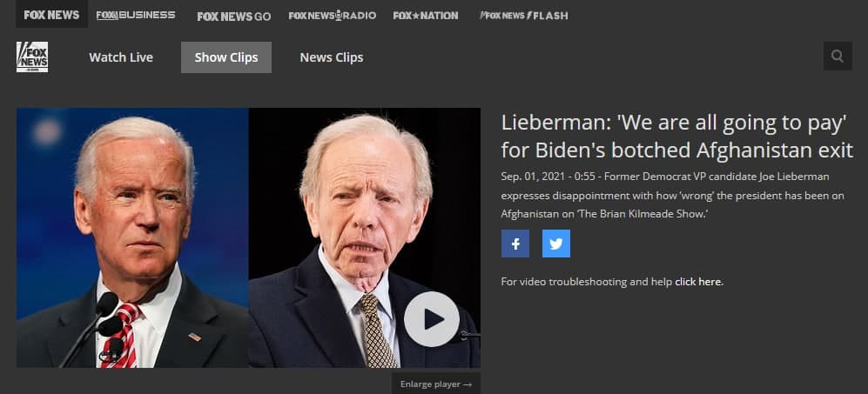Play the Lieberman video clip
The height and width of the screenshot is (394, 868).
(432, 319)
